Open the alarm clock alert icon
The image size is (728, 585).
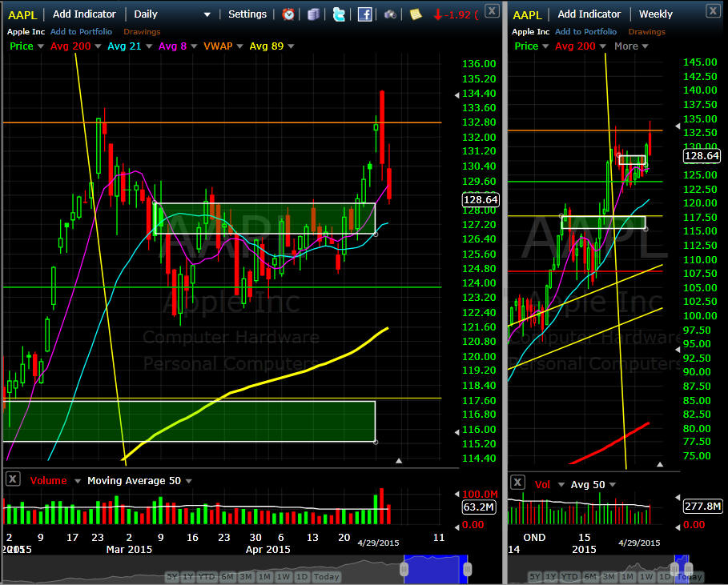tap(288, 14)
